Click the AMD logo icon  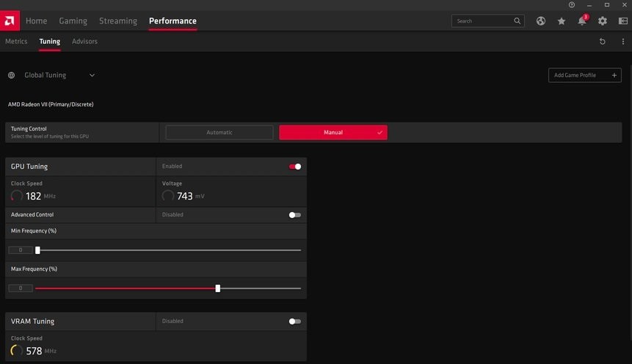[10, 21]
